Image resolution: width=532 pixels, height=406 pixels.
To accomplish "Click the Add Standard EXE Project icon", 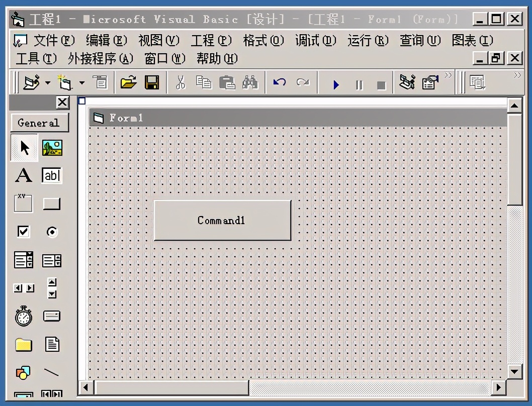I will [x=32, y=82].
